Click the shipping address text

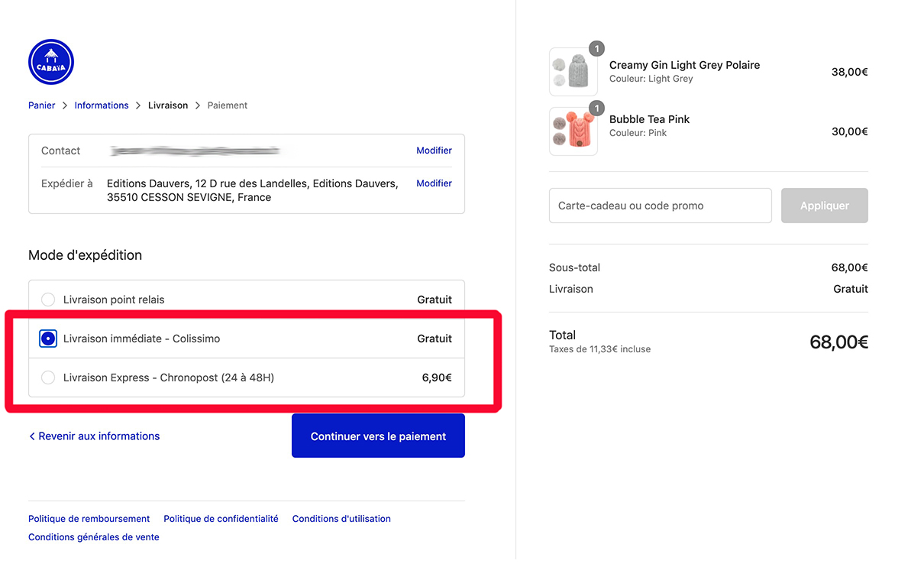tap(253, 190)
